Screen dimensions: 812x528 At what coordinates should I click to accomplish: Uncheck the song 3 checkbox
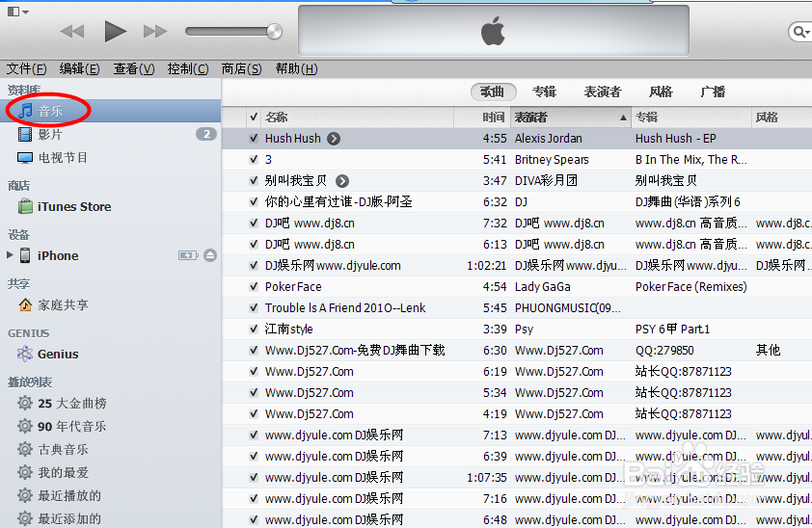pos(254,160)
